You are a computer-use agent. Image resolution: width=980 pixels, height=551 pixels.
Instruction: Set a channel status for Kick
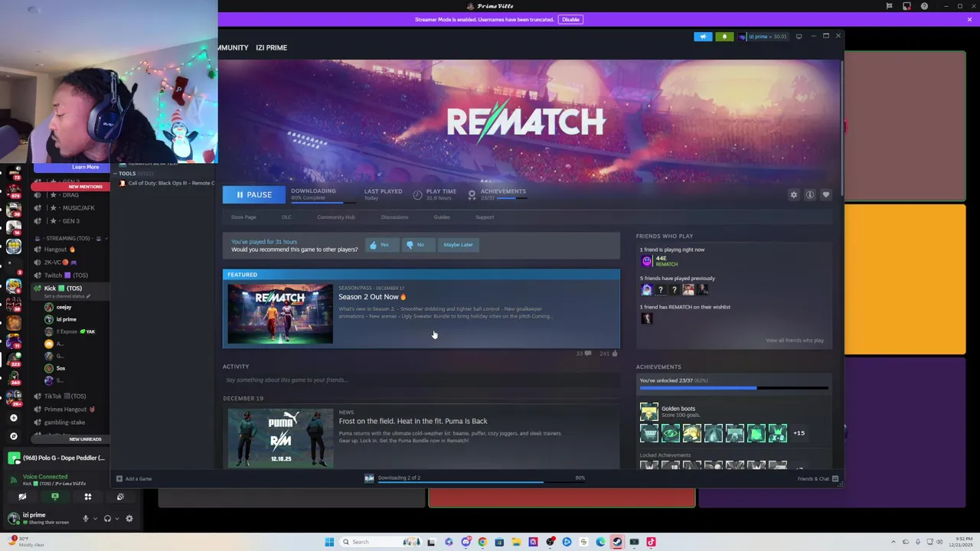click(67, 297)
